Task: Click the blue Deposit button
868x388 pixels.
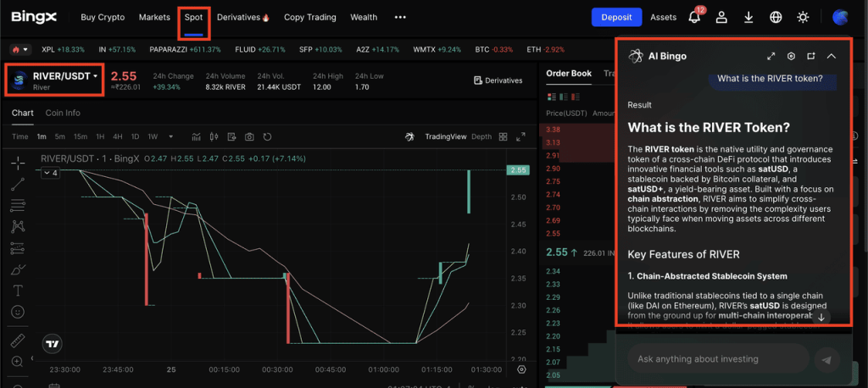Action: 616,17
